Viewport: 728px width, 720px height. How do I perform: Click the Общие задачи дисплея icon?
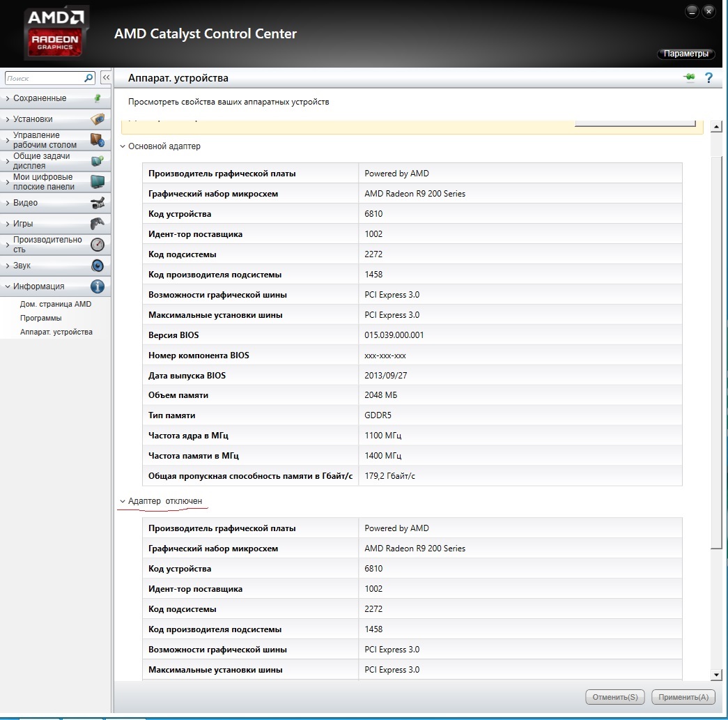point(98,161)
